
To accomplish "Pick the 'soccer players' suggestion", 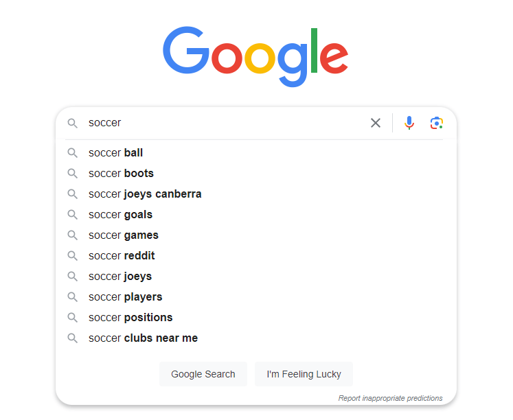I will 126,297.
